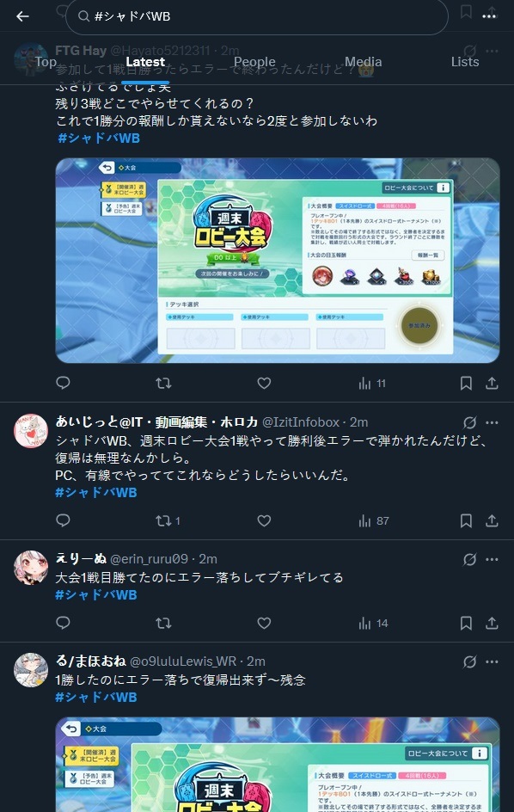Go back with the left arrow icon
This screenshot has height=812, width=514.
click(x=22, y=16)
